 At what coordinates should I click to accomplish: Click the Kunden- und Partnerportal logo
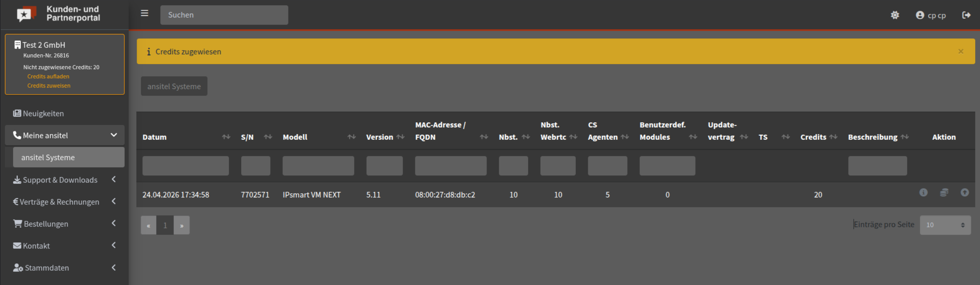pos(59,13)
